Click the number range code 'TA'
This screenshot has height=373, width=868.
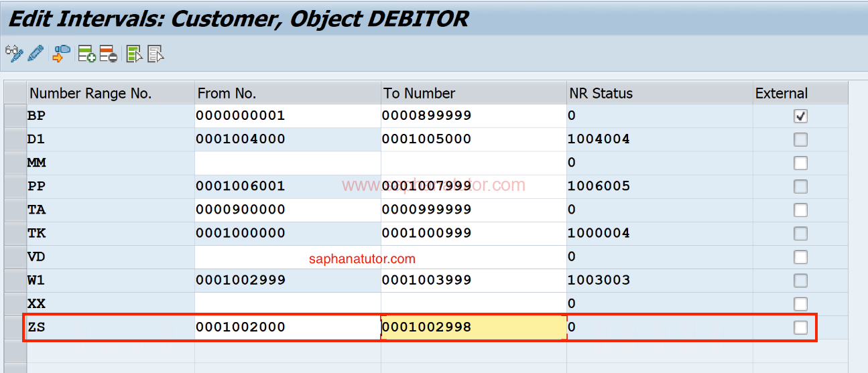(36, 210)
